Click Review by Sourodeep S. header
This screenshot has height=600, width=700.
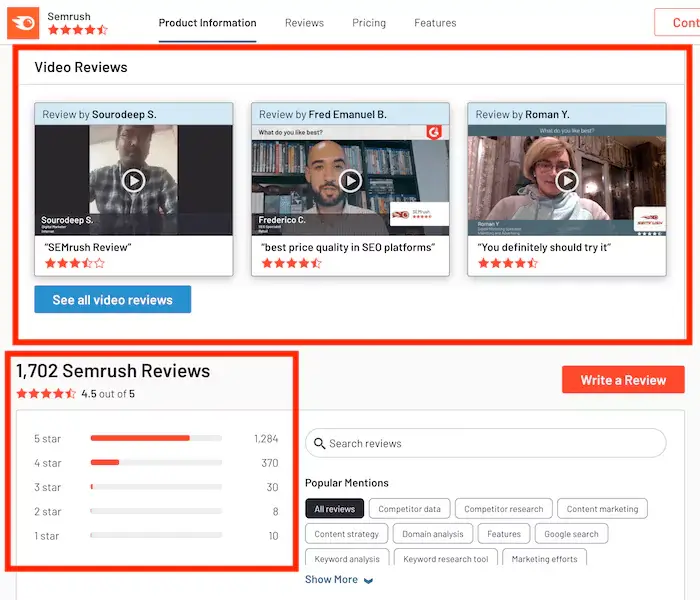click(133, 114)
